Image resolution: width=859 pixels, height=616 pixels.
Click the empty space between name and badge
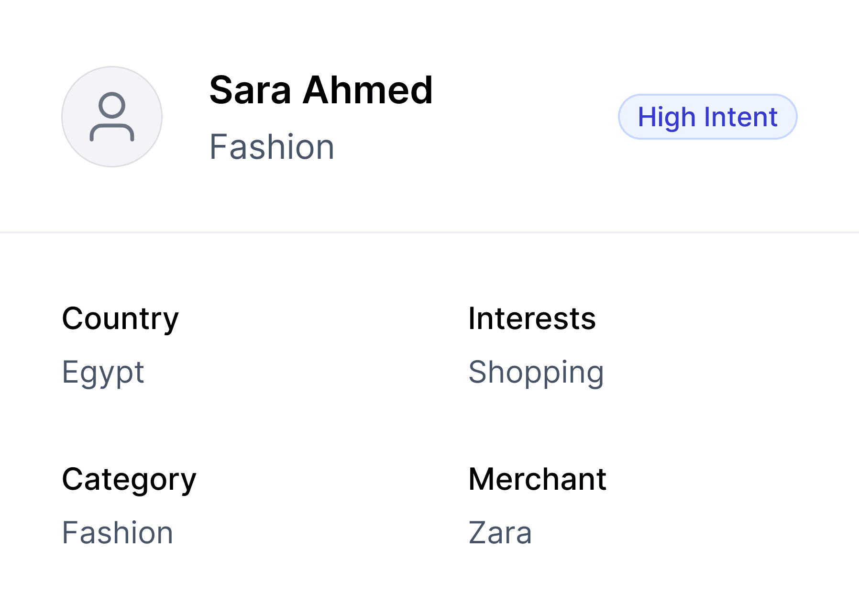(x=526, y=117)
